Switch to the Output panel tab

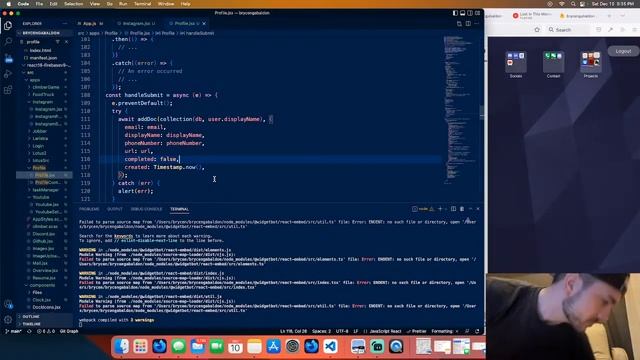pyautogui.click(x=115, y=209)
